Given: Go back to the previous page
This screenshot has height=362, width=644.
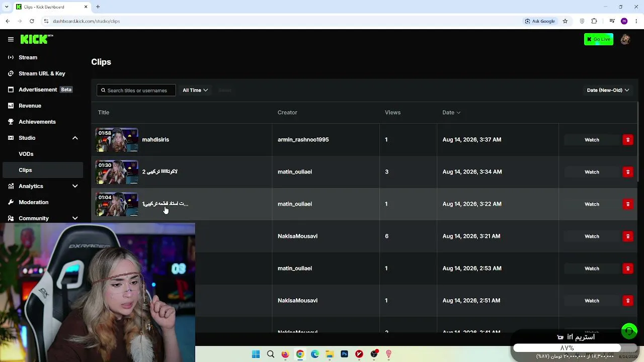Looking at the screenshot, I should point(8,21).
